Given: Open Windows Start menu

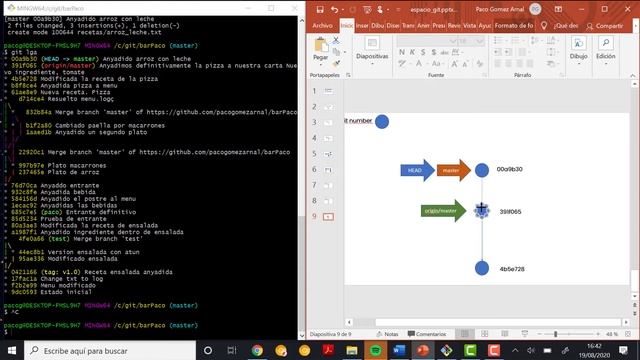Looking at the screenshot, I should (12, 350).
